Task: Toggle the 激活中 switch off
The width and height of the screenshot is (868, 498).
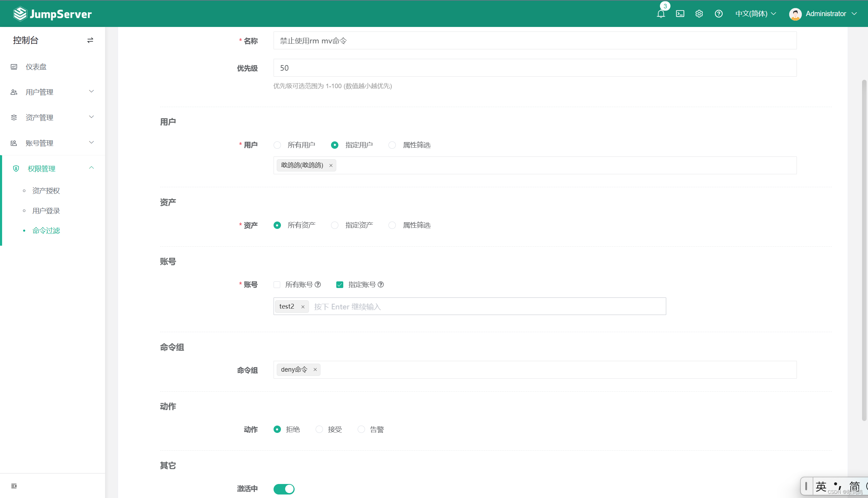Action: pyautogui.click(x=284, y=489)
